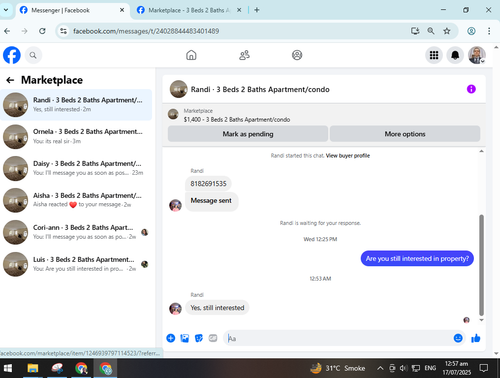500x378 pixels.
Task: Click the '8182691535' message bubble
Action: (x=208, y=184)
